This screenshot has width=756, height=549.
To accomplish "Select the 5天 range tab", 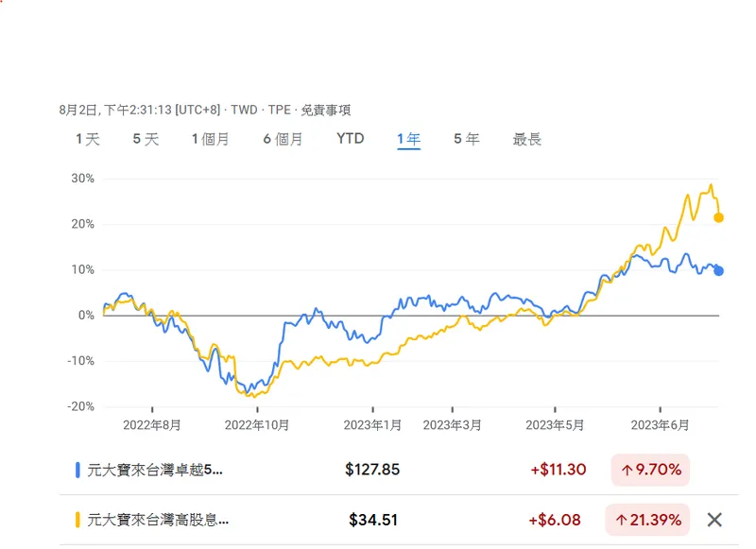I will coord(146,140).
